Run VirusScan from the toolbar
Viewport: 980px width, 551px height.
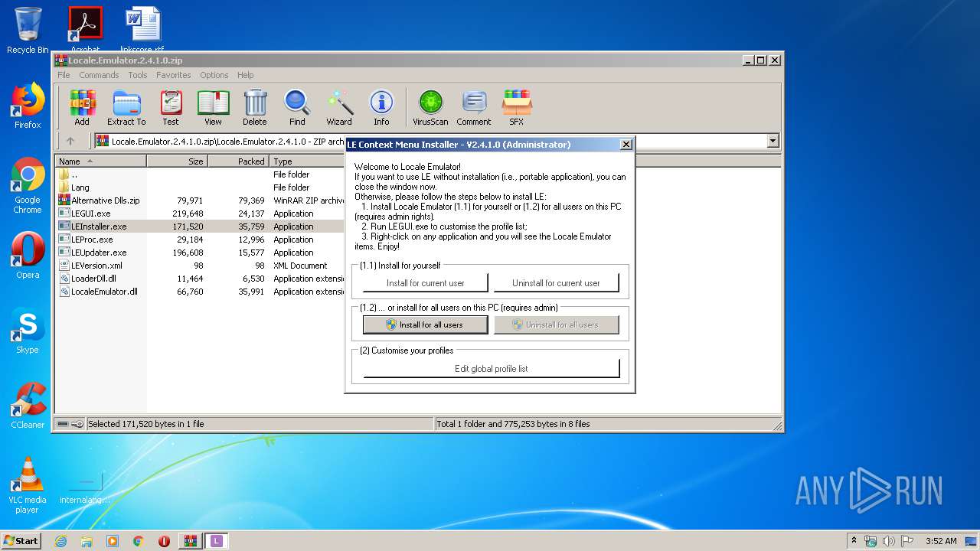[x=430, y=107]
